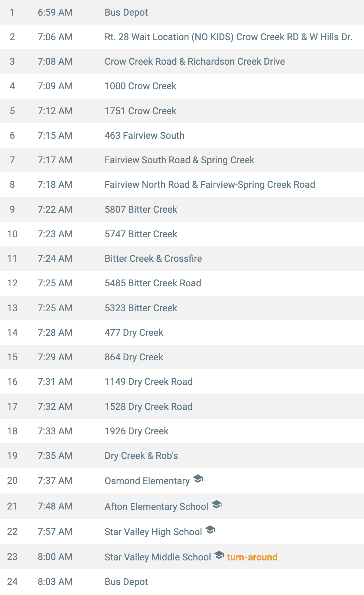The width and height of the screenshot is (364, 595).
Task: Select the 477 Dry Creek stop
Action: 182,332
